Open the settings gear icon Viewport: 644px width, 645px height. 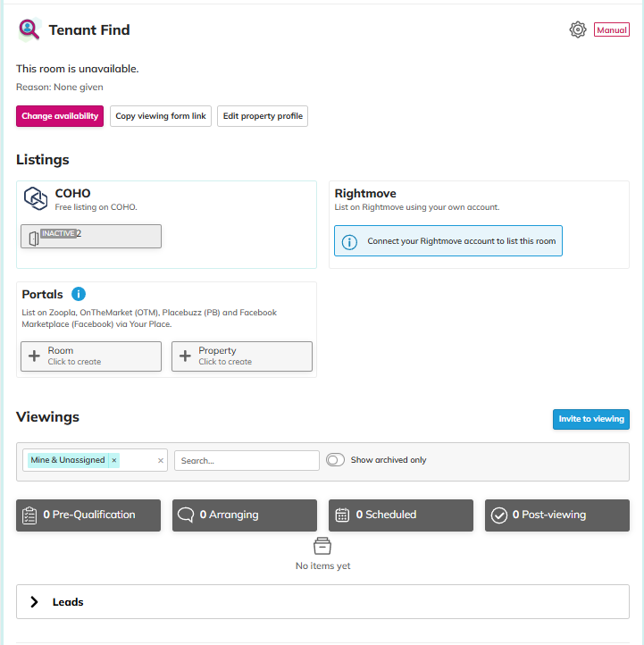click(578, 29)
